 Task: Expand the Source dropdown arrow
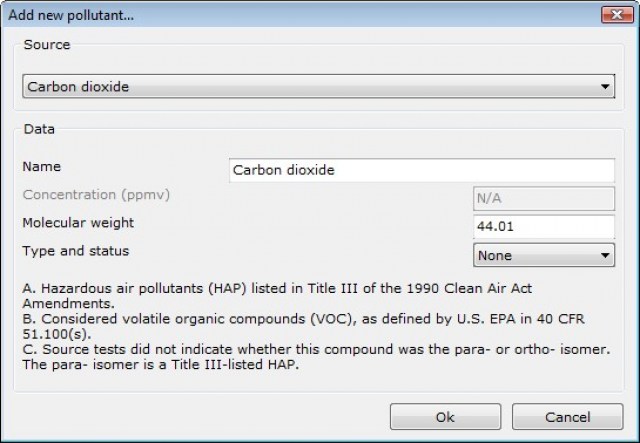pyautogui.click(x=605, y=87)
